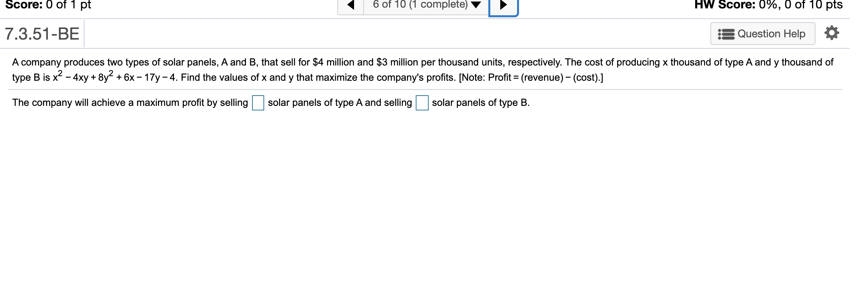
Task: Click the empty answer box after 'selling'
Action: [x=258, y=102]
